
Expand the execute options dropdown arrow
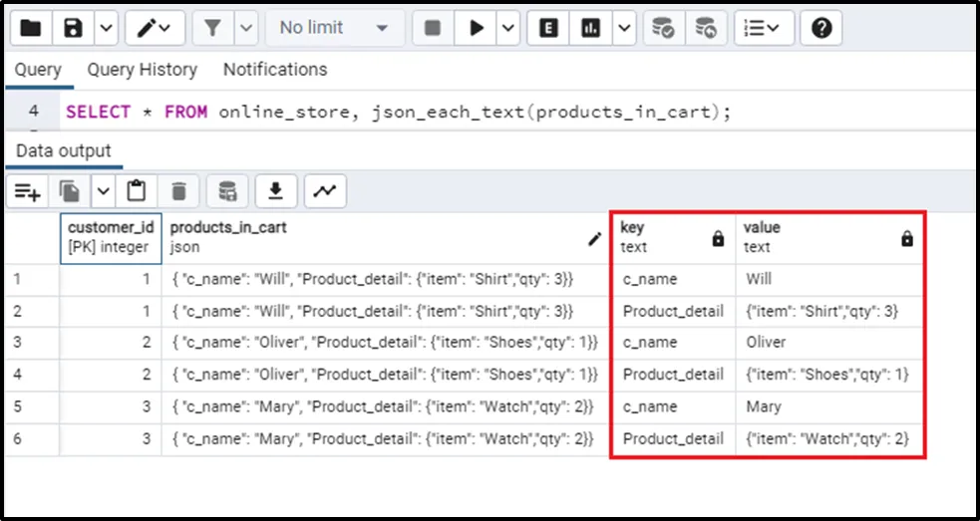point(508,28)
